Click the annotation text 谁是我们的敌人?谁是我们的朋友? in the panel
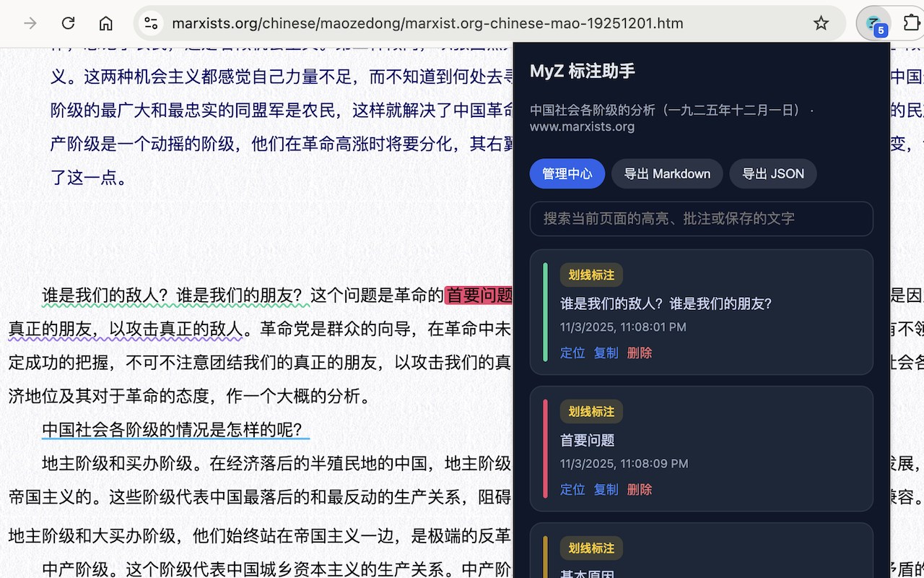924x578 pixels. tap(666, 303)
